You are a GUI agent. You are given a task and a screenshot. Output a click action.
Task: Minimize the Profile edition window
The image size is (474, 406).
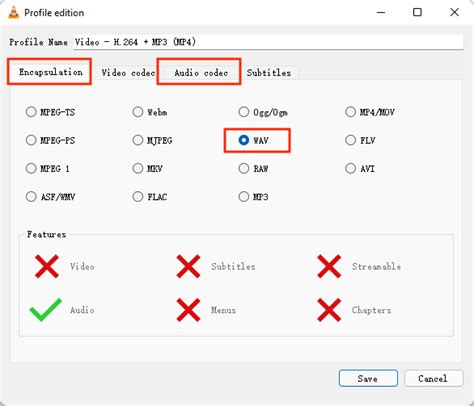point(381,13)
